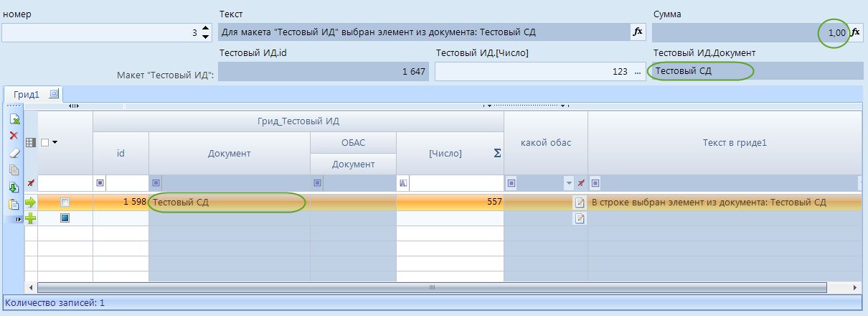Open the ellipsis picker for Тестовый ИД.[Число]

[x=637, y=72]
